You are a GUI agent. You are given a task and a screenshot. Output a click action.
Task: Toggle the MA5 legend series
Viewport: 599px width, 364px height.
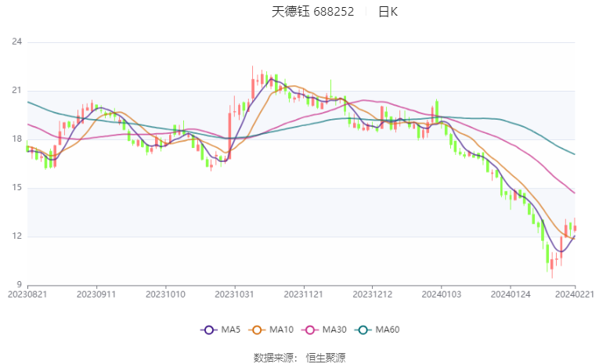[221, 330]
